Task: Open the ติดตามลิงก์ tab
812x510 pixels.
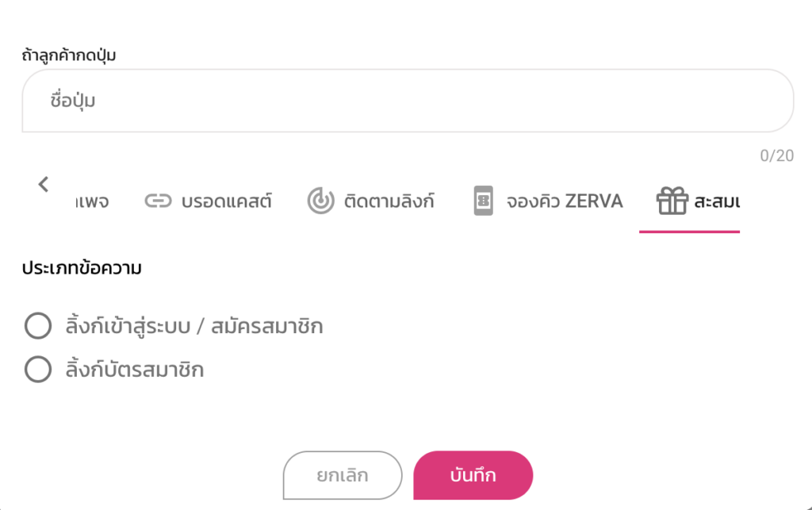Action: 389,201
